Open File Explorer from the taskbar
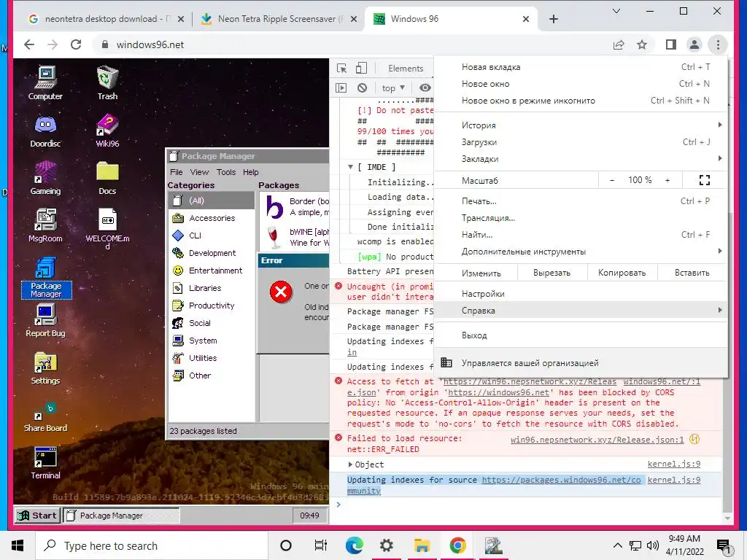This screenshot has width=747, height=560. click(x=422, y=545)
